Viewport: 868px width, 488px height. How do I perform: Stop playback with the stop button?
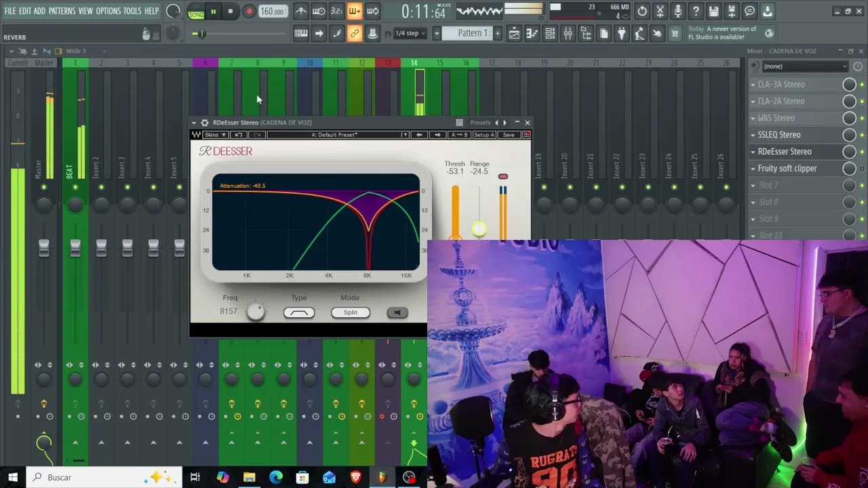pos(231,12)
